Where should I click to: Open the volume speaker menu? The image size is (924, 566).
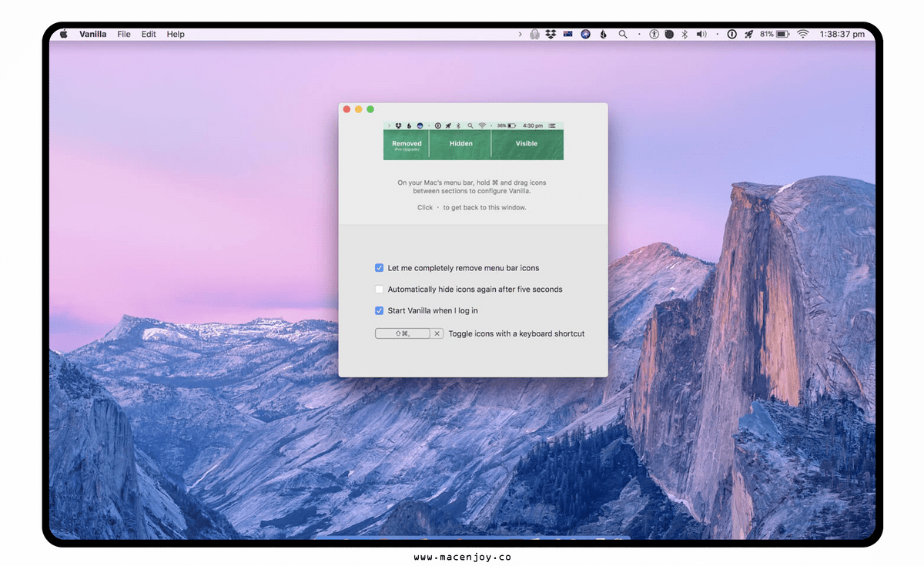[x=701, y=35]
